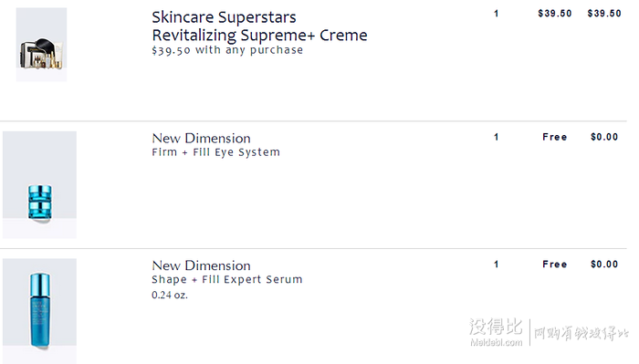The height and width of the screenshot is (364, 639).
Task: Click the $0.00 total of Eye System
Action: [x=604, y=137]
